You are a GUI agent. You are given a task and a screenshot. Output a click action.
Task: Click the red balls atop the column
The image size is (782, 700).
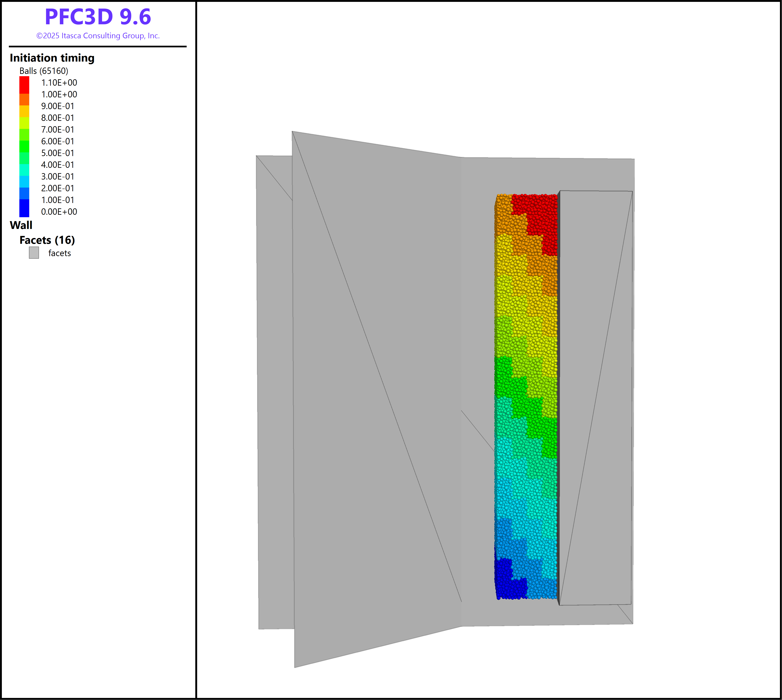pos(538,210)
